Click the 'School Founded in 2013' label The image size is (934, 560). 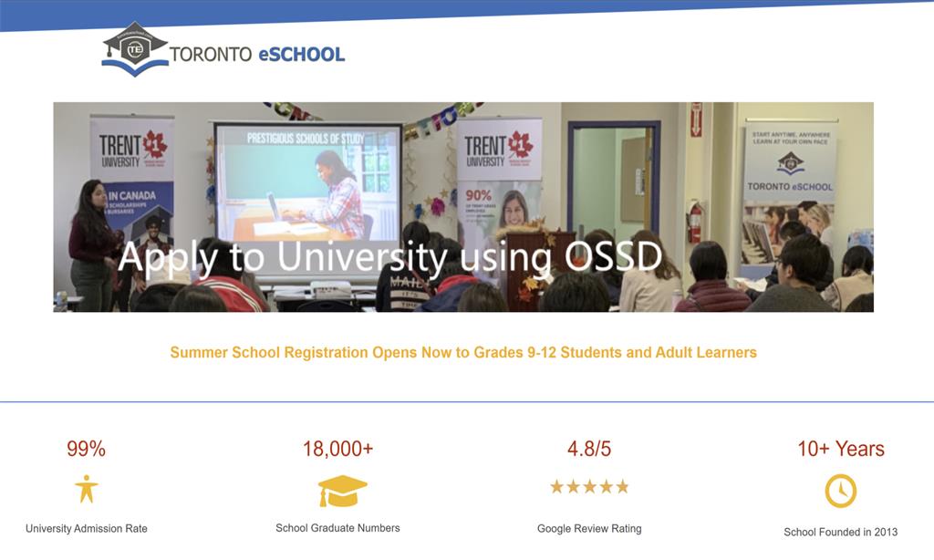tap(840, 532)
